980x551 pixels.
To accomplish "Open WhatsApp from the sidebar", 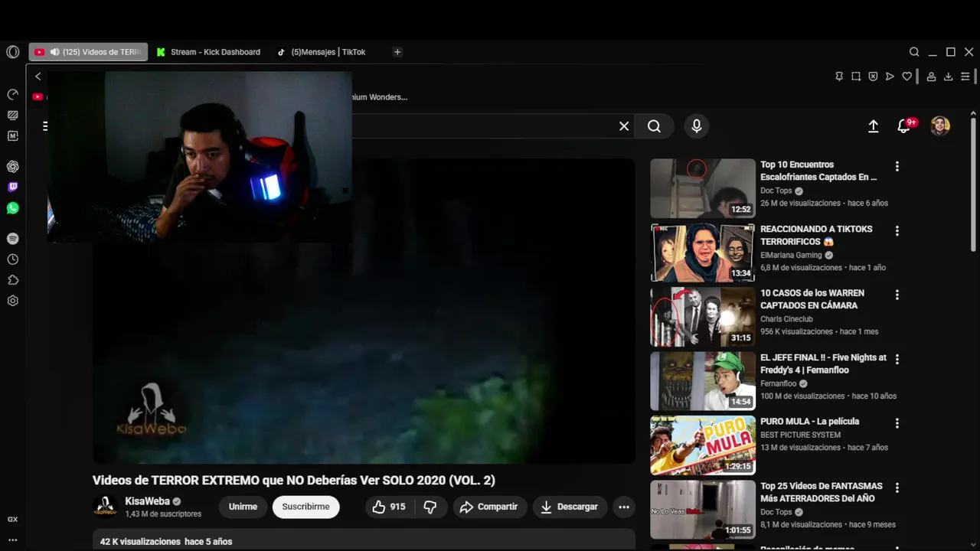I will (13, 208).
